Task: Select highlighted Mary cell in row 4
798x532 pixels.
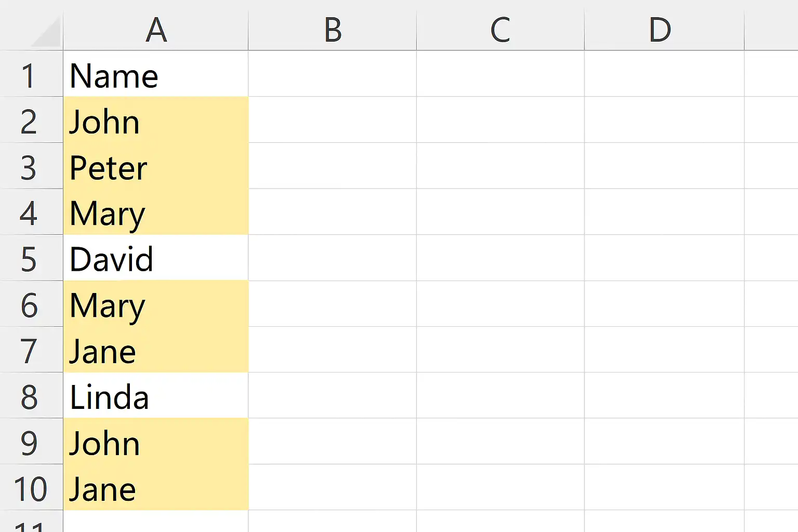Action: 156,213
